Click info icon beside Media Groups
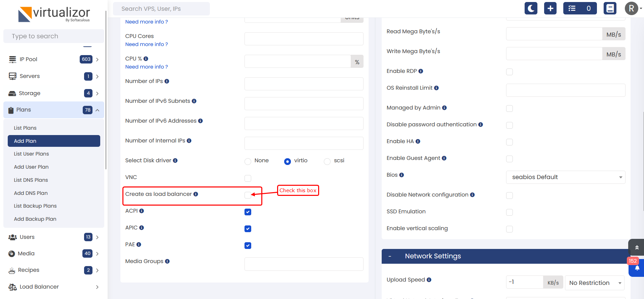This screenshot has height=299, width=644. click(x=167, y=261)
